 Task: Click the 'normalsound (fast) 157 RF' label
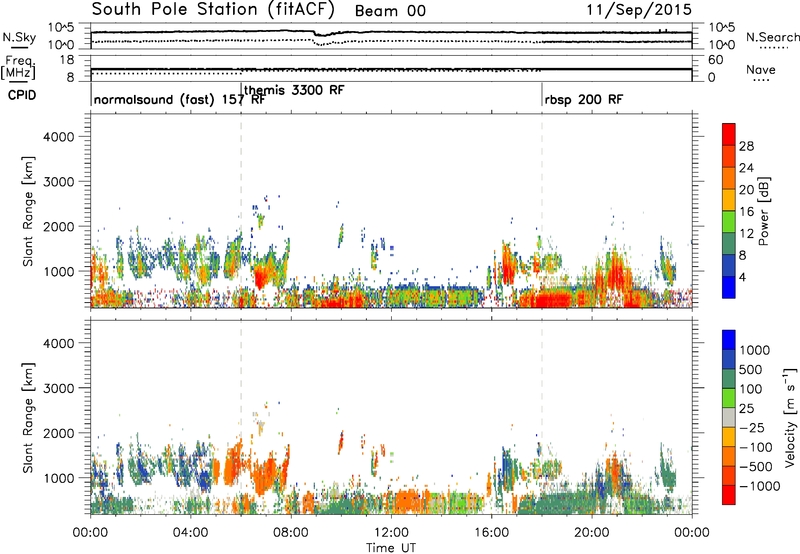(x=180, y=99)
